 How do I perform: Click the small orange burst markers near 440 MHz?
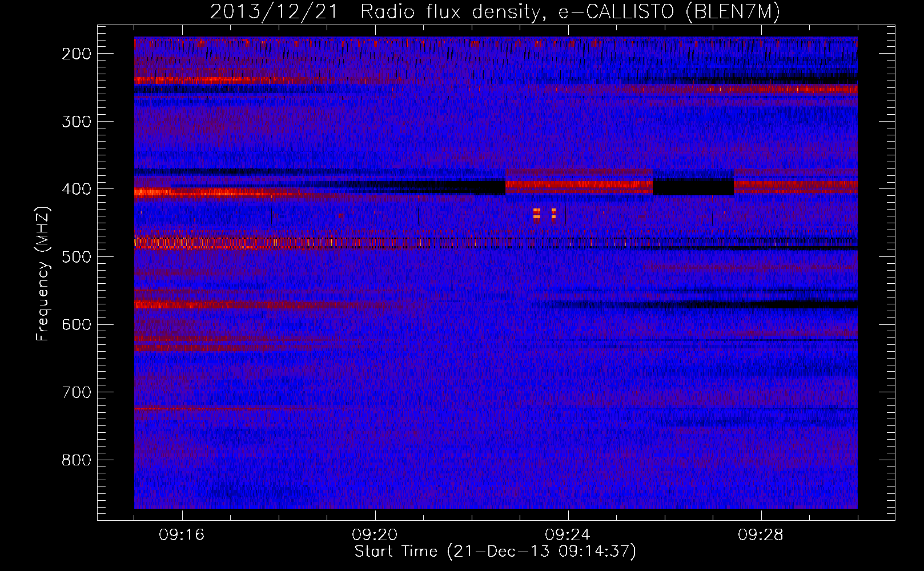pos(544,214)
